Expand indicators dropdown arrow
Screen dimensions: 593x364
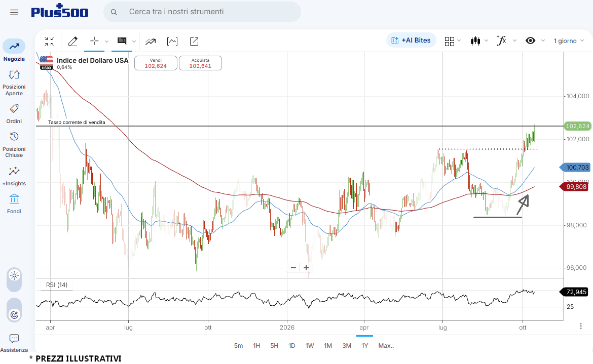[x=515, y=41]
